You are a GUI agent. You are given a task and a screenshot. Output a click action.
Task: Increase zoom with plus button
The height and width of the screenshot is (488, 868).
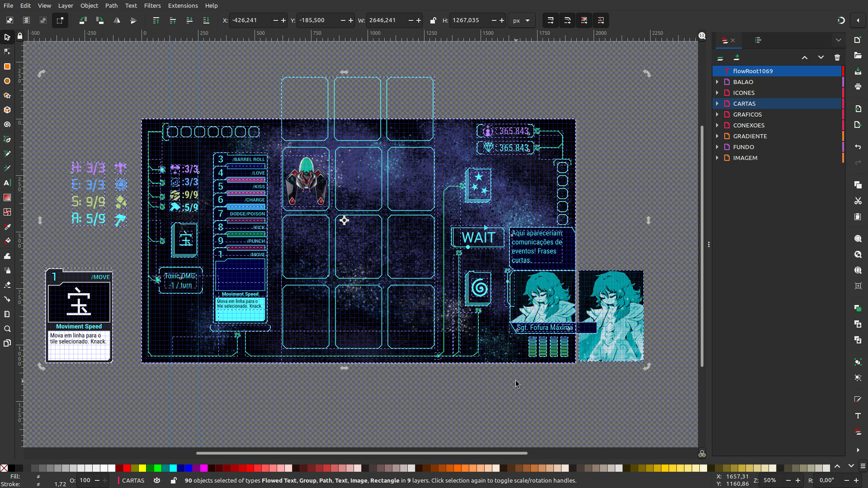point(798,480)
